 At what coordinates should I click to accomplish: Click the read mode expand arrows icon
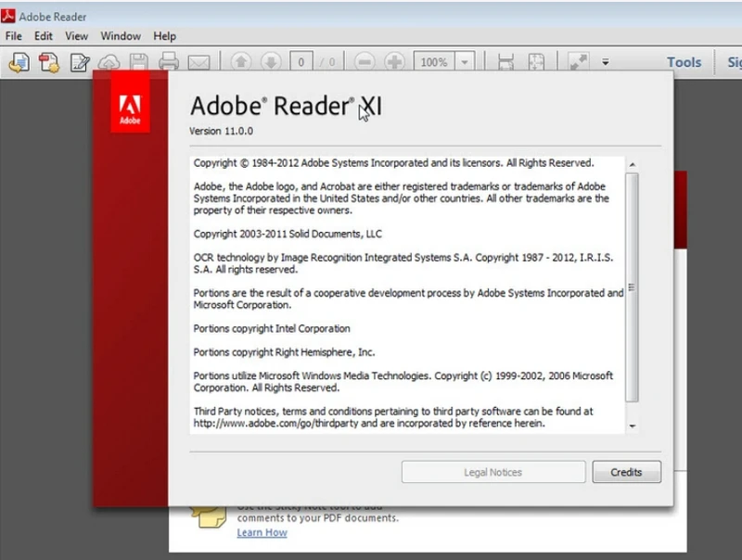coord(578,62)
